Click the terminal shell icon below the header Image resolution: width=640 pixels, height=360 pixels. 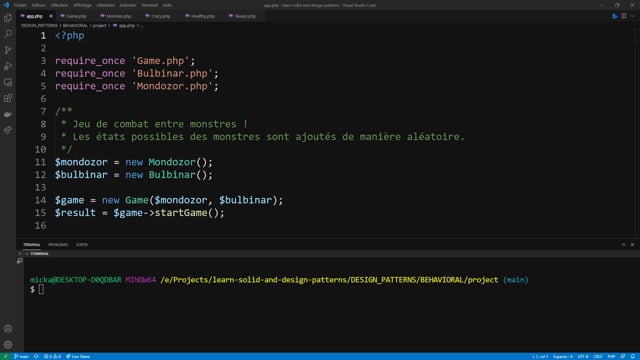coord(20,261)
